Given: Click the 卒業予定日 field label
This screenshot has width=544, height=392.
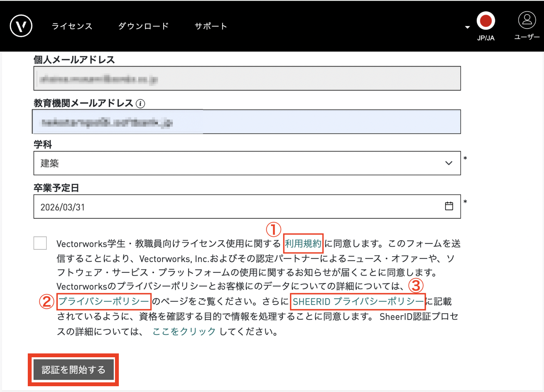Looking at the screenshot, I should tap(56, 188).
